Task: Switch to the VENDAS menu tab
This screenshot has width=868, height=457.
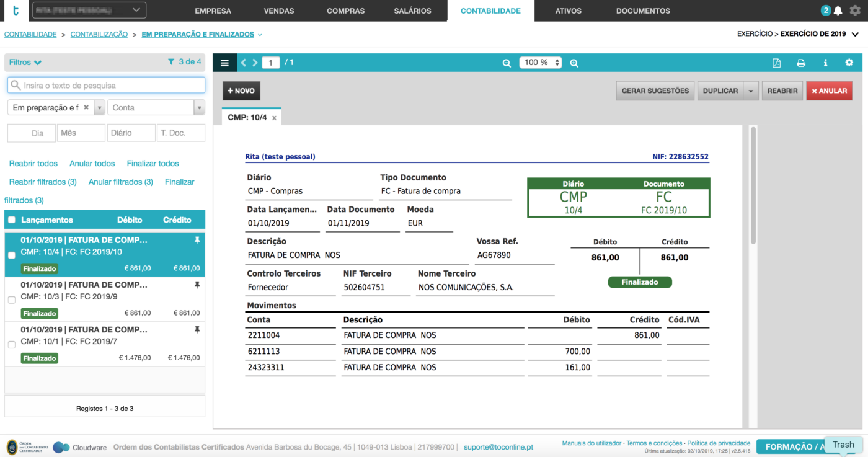Action: (279, 11)
